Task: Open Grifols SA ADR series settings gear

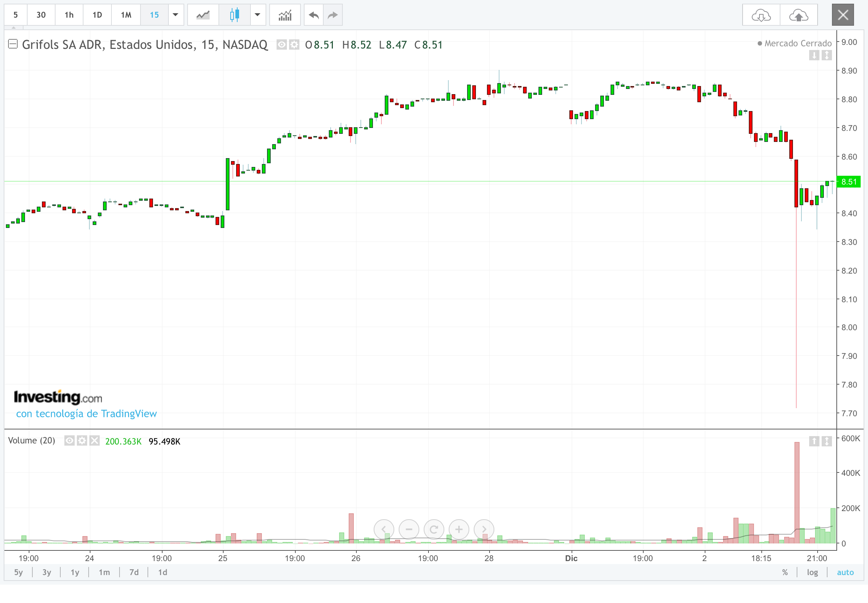Action: click(294, 45)
